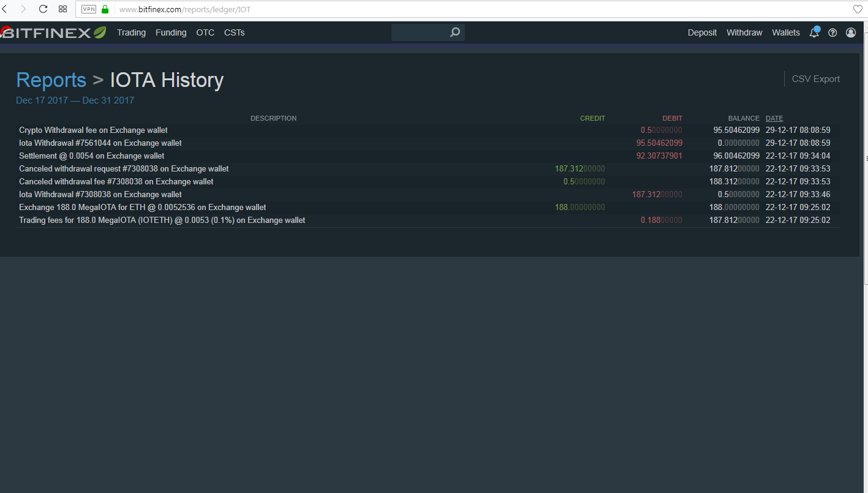Open the Trading menu
The image size is (868, 493).
(x=131, y=32)
